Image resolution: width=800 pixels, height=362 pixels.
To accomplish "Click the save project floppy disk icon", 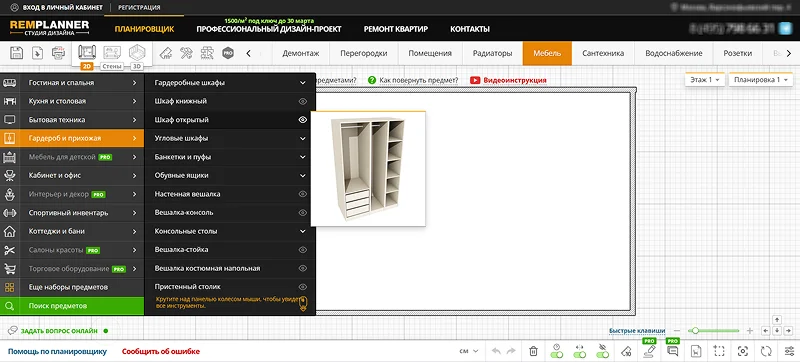I will pos(16,53).
